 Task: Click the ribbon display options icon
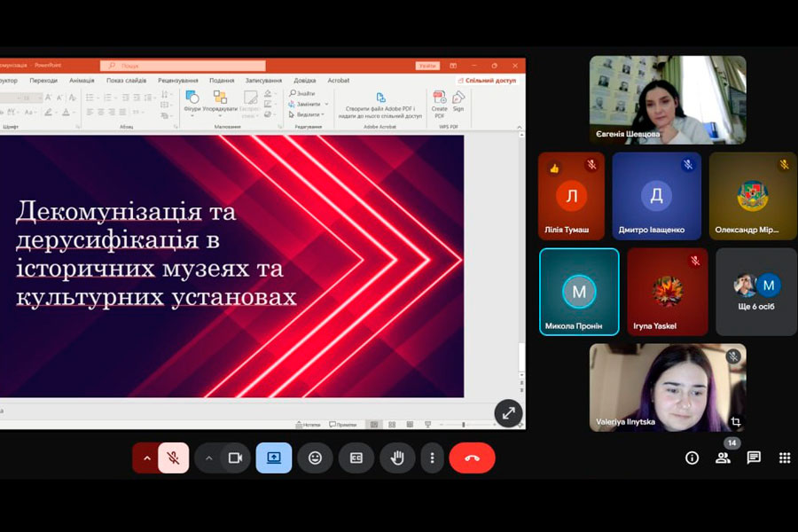453,66
